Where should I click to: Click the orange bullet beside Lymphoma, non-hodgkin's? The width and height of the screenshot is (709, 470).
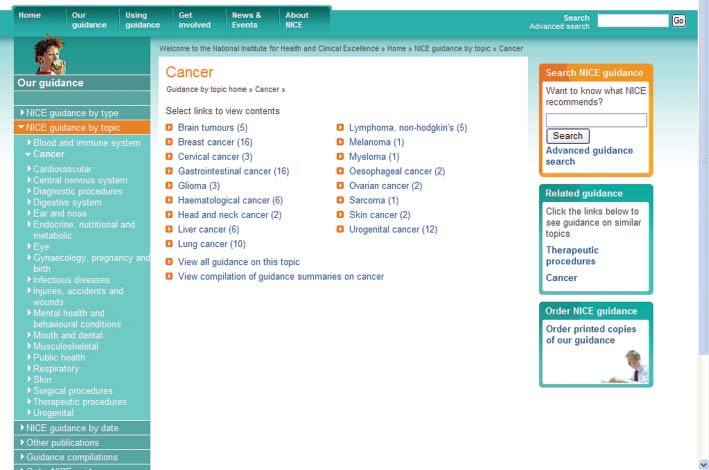coord(340,128)
